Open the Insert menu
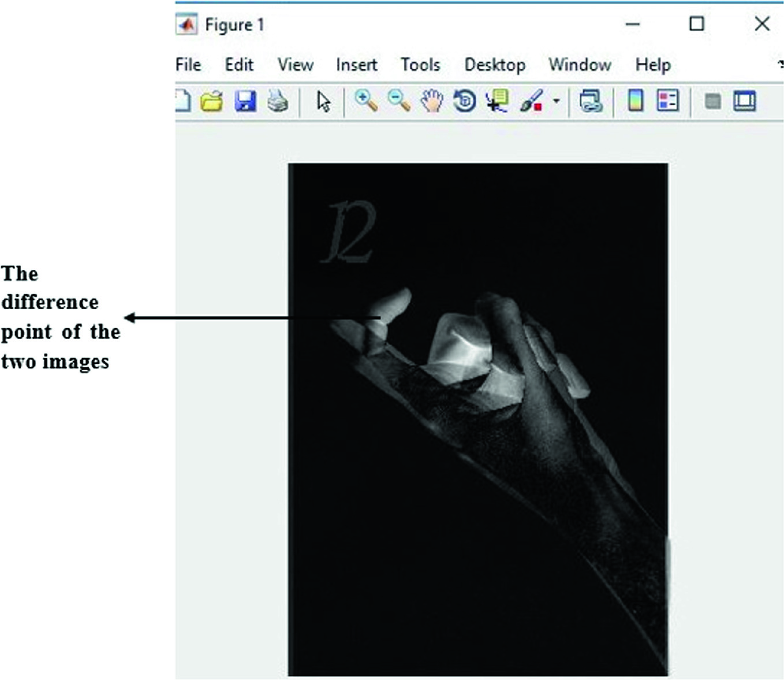Viewport: 784px width, 680px height. coord(356,64)
